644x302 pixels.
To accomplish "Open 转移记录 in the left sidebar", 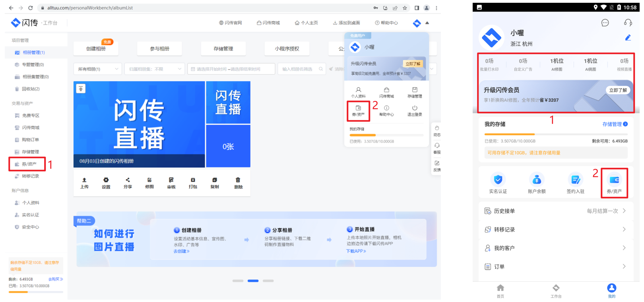I will (x=30, y=176).
